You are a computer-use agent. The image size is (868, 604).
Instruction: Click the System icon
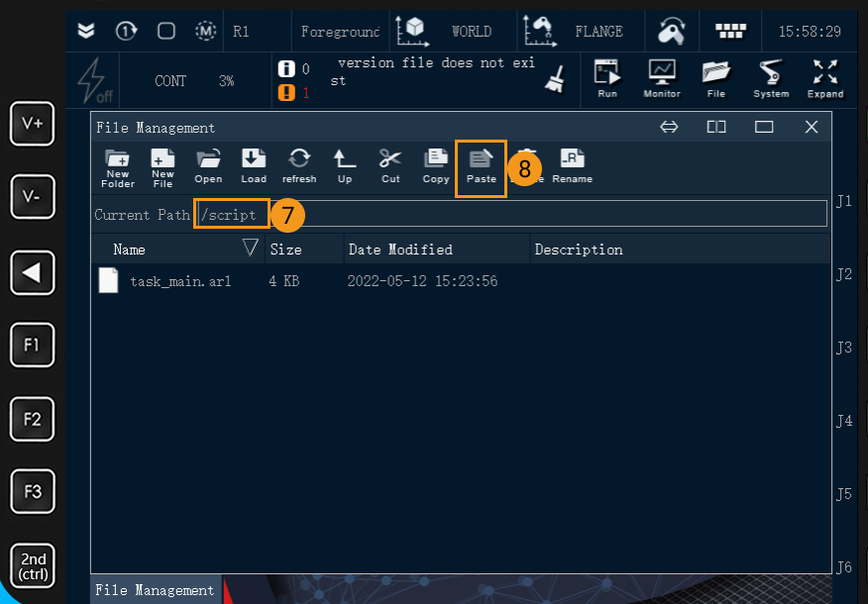coord(771,78)
